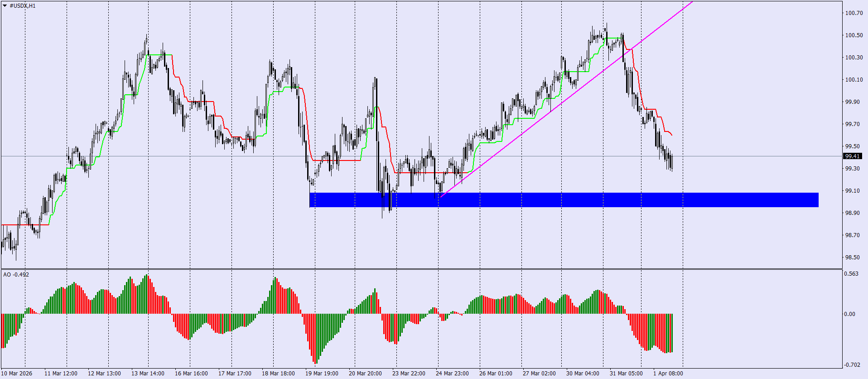Screen dimensions: 868x379
Task: Click the 99.30 price scale label
Action: 853,169
